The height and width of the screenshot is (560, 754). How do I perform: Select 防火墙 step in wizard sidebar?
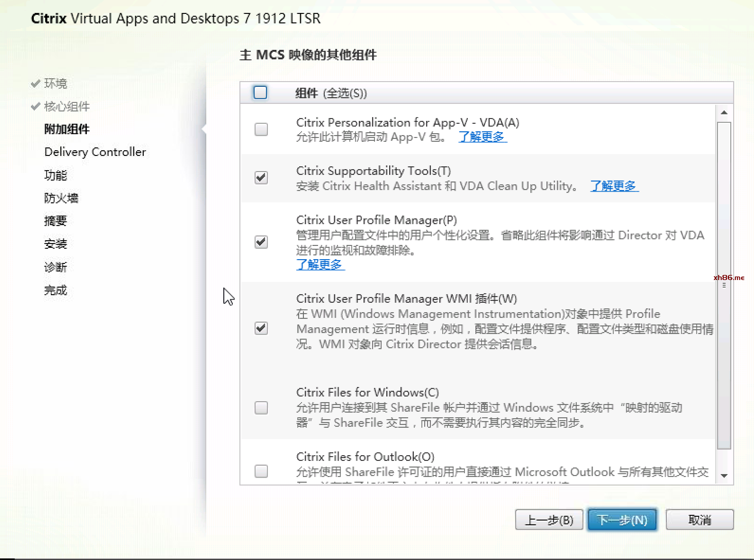point(61,198)
